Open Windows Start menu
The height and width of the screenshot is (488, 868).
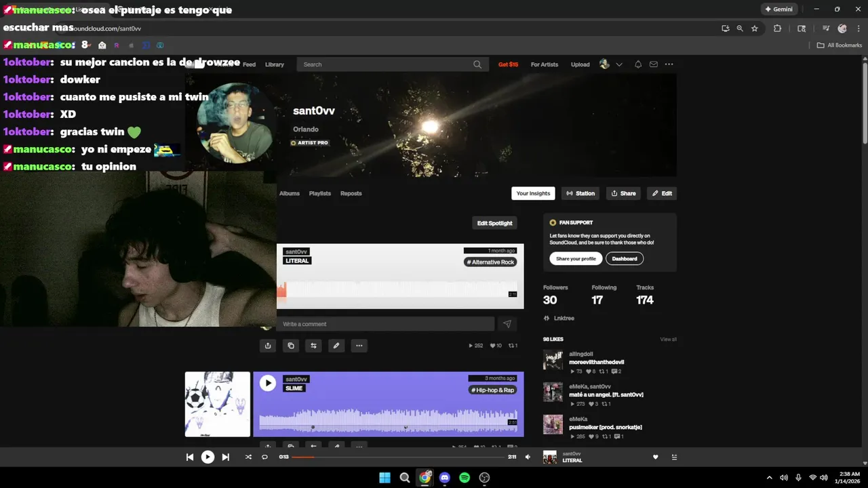384,477
